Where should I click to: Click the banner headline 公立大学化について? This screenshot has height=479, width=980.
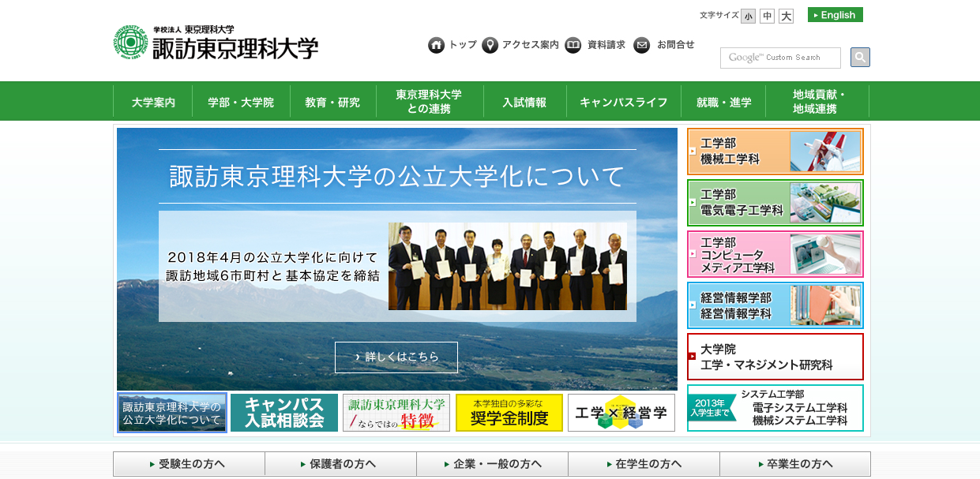tap(397, 176)
